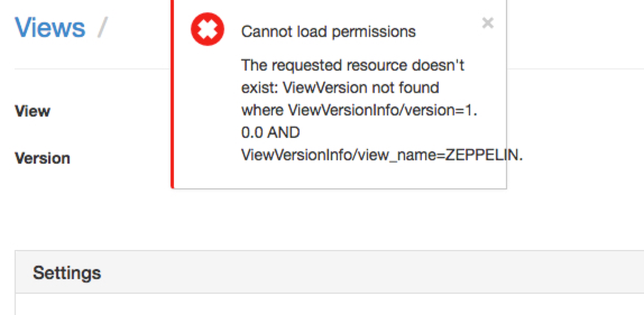Image resolution: width=644 pixels, height=315 pixels.
Task: Click the word 'Settings' in panel heading
Action: tap(67, 272)
